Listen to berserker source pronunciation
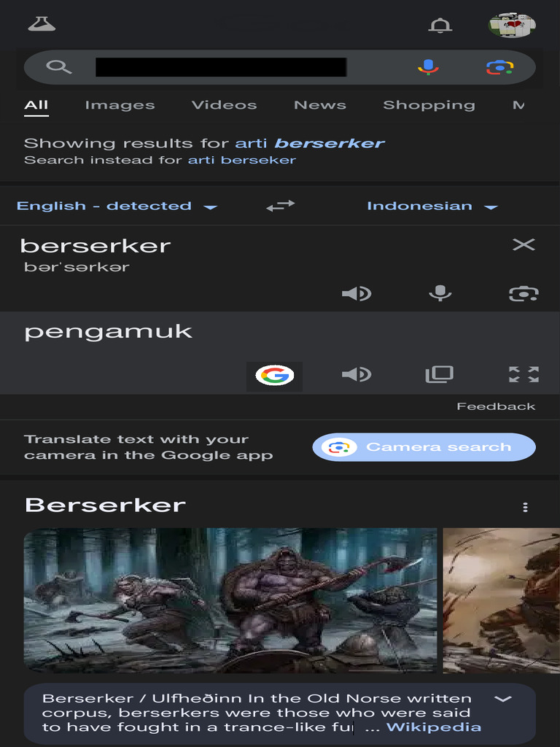Screen dimensions: 560x747 click(357, 293)
